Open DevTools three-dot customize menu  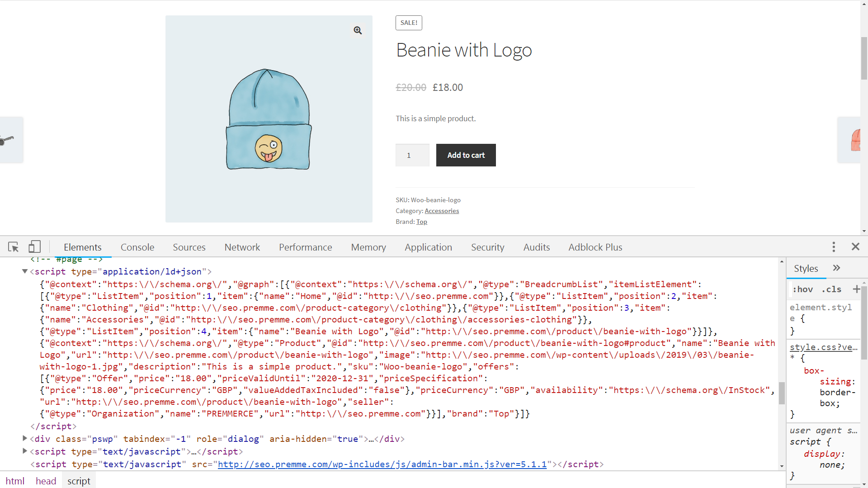834,247
